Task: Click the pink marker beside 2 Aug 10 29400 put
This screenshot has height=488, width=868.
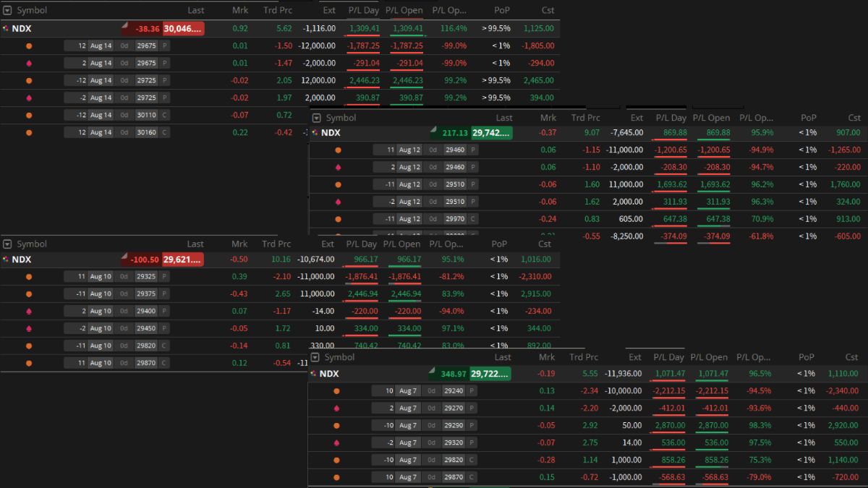Action: pos(29,311)
